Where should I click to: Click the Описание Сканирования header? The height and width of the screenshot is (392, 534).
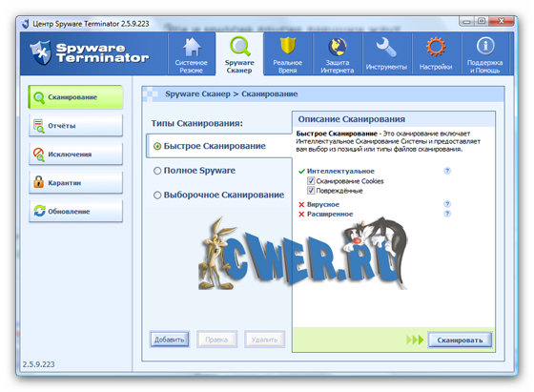(352, 119)
